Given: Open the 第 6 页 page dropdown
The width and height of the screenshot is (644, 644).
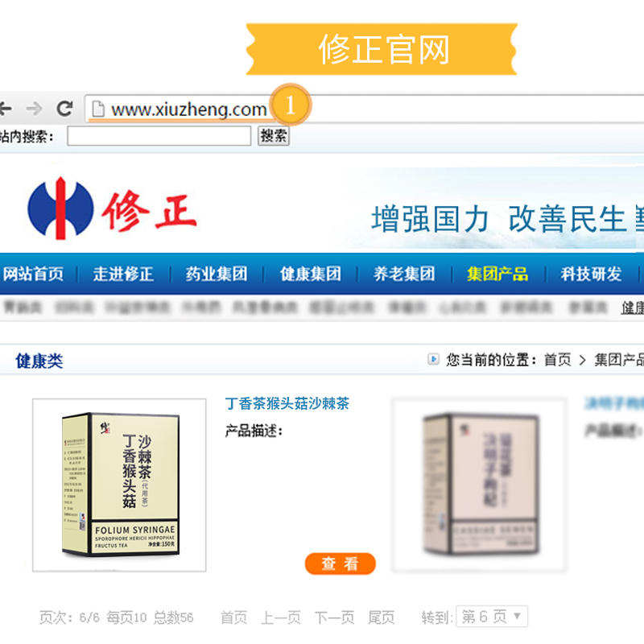Looking at the screenshot, I should tap(492, 617).
